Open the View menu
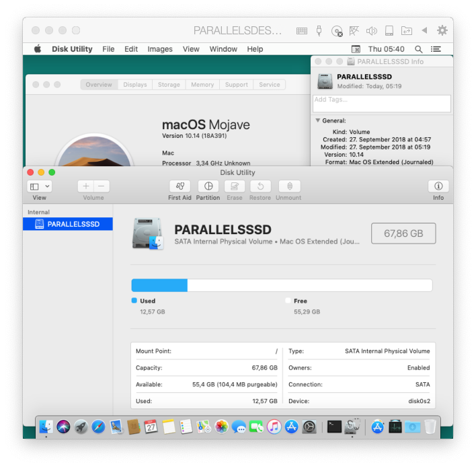Screen dimensions: 476x467 [x=191, y=49]
